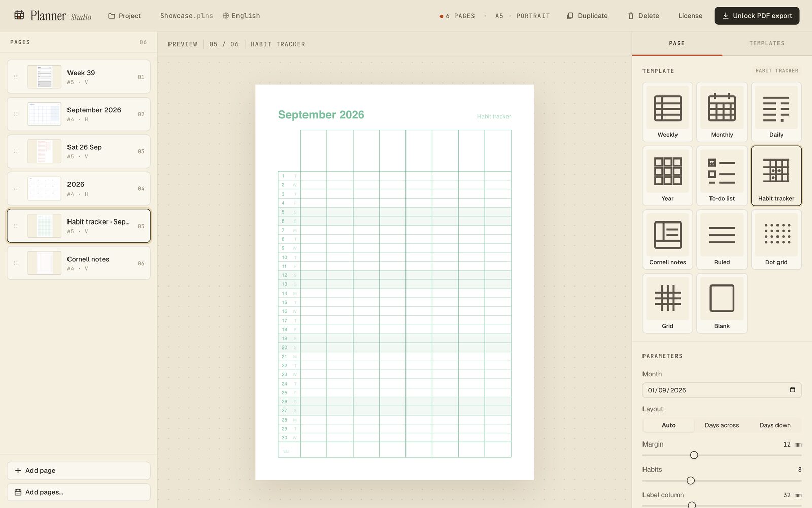The width and height of the screenshot is (812, 508).
Task: Delete the current page
Action: tap(644, 16)
